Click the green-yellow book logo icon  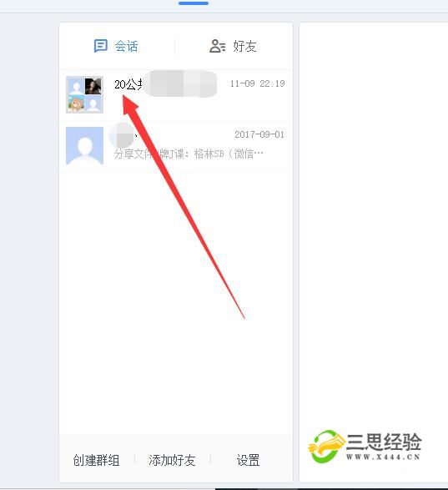click(326, 447)
